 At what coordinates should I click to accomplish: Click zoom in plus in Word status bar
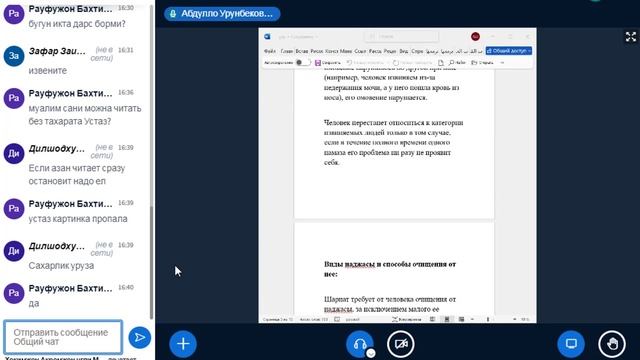tap(514, 319)
